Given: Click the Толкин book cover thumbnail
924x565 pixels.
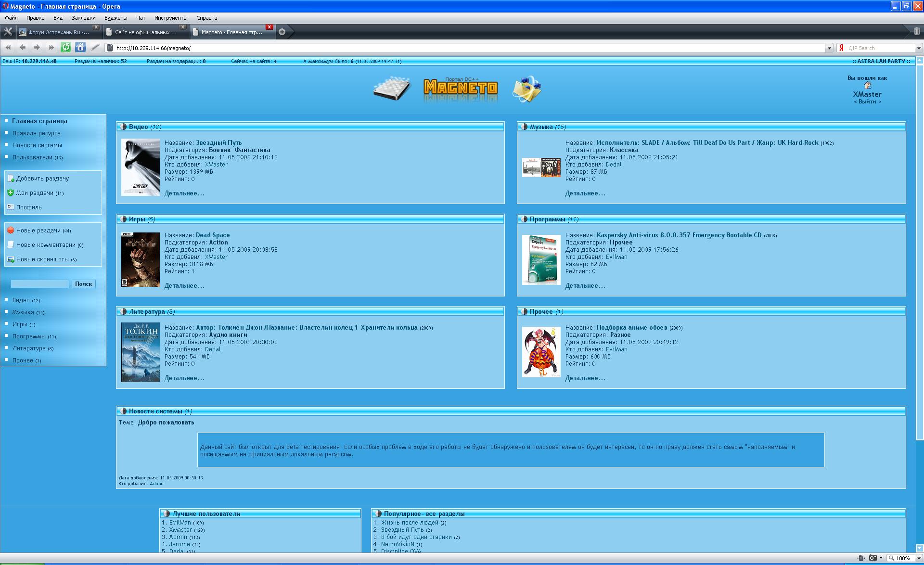Looking at the screenshot, I should pos(141,352).
